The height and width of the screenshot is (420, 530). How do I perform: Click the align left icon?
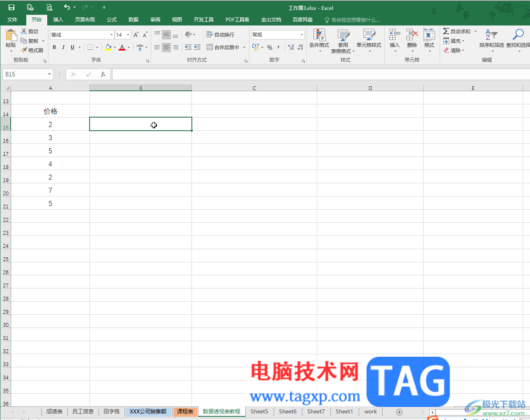tap(157, 47)
